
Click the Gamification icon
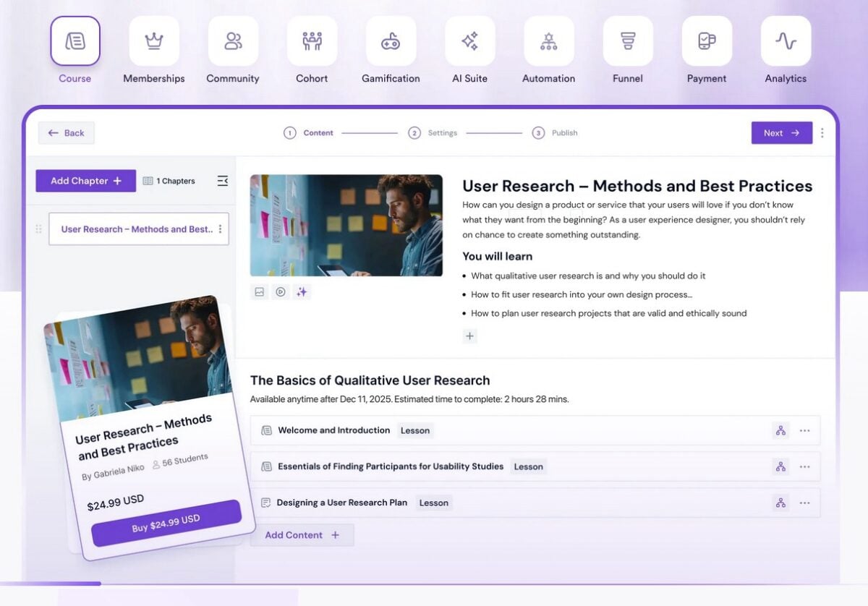[391, 41]
